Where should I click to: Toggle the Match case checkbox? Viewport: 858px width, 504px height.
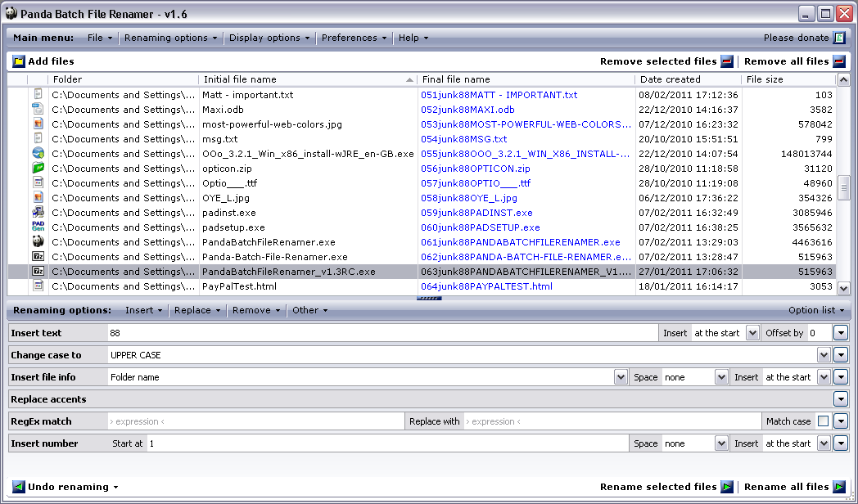(x=823, y=421)
